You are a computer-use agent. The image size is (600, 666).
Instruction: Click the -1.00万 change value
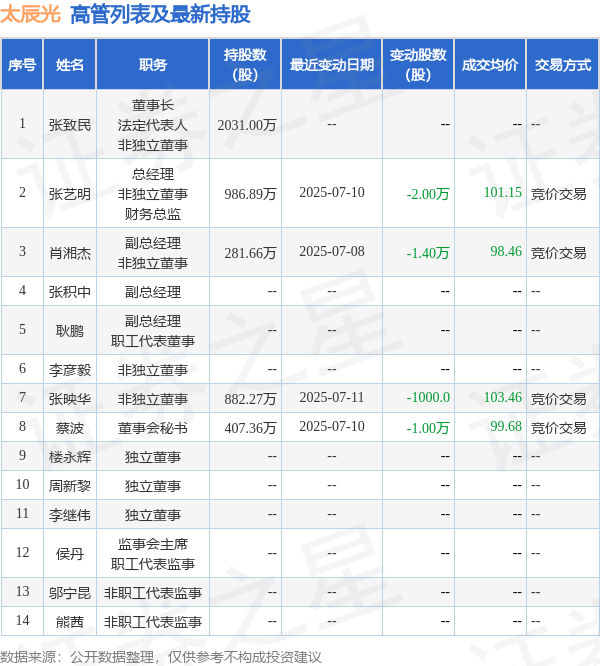[x=428, y=428]
